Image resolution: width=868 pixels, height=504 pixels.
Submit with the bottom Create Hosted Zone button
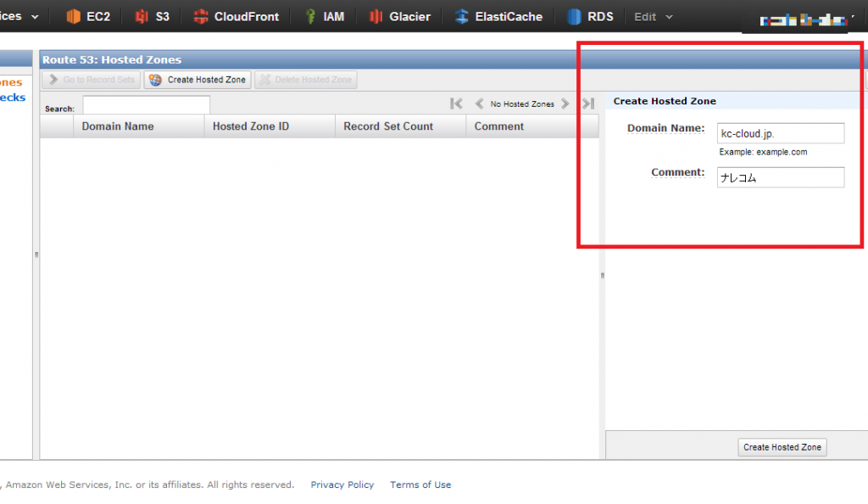pyautogui.click(x=782, y=447)
